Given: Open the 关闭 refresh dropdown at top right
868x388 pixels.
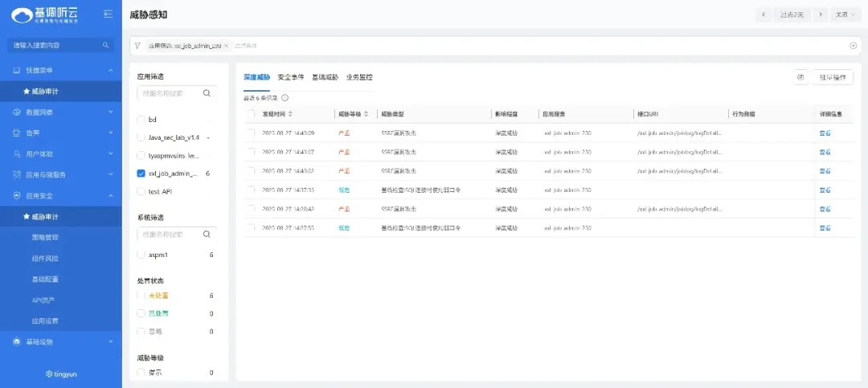Looking at the screenshot, I should point(844,14).
